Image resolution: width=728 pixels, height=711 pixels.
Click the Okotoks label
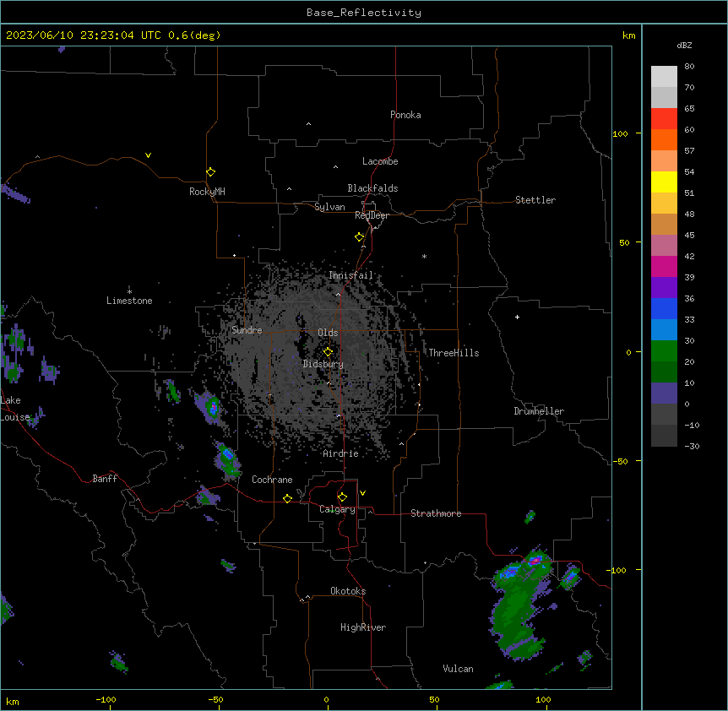tap(348, 591)
